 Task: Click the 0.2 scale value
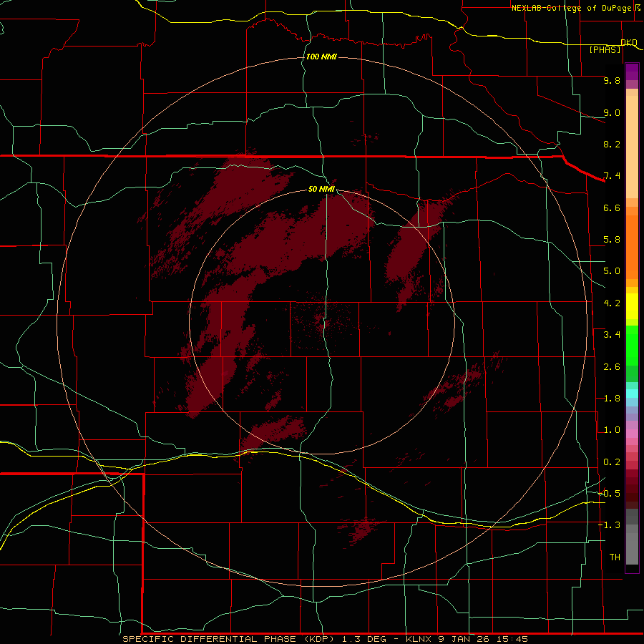[612, 462]
